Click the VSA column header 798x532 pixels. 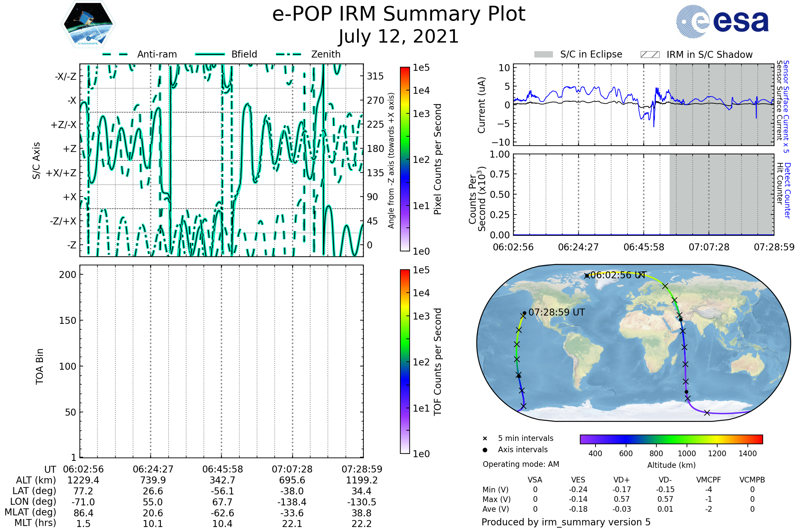tap(535, 480)
